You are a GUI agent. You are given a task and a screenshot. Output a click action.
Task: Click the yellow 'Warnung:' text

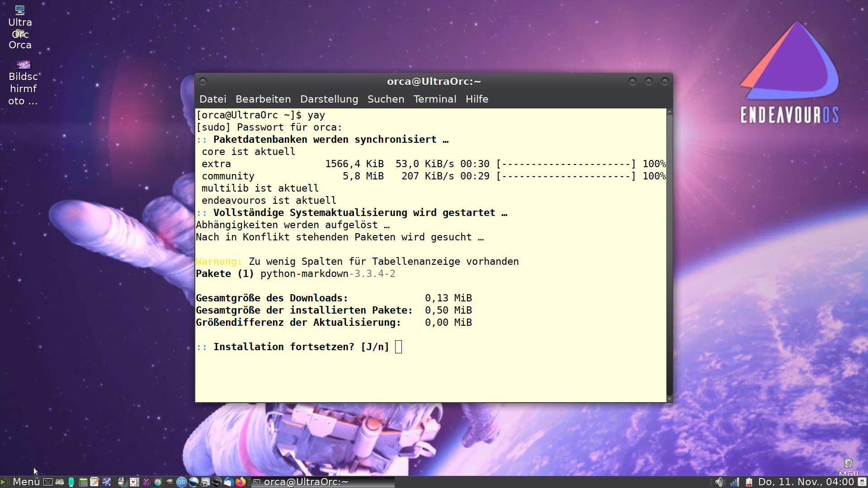[219, 262]
